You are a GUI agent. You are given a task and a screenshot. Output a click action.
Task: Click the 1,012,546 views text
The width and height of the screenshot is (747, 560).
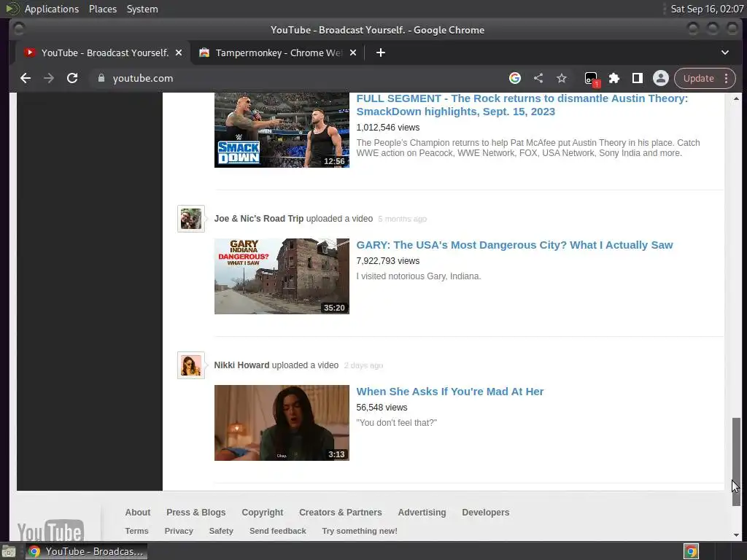click(388, 128)
